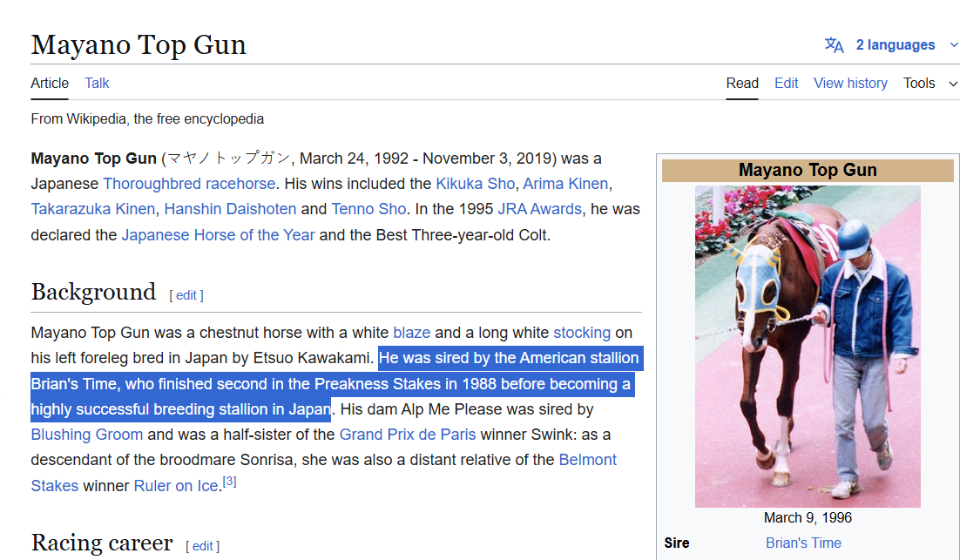980x560 pixels.
Task: Switch to the Article tab
Action: [x=50, y=83]
